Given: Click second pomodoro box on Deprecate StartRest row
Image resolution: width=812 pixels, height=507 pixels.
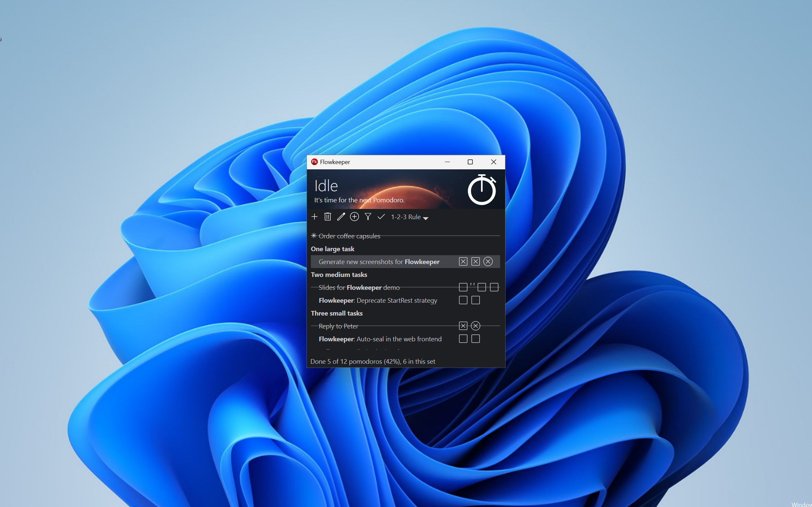Looking at the screenshot, I should tap(475, 300).
